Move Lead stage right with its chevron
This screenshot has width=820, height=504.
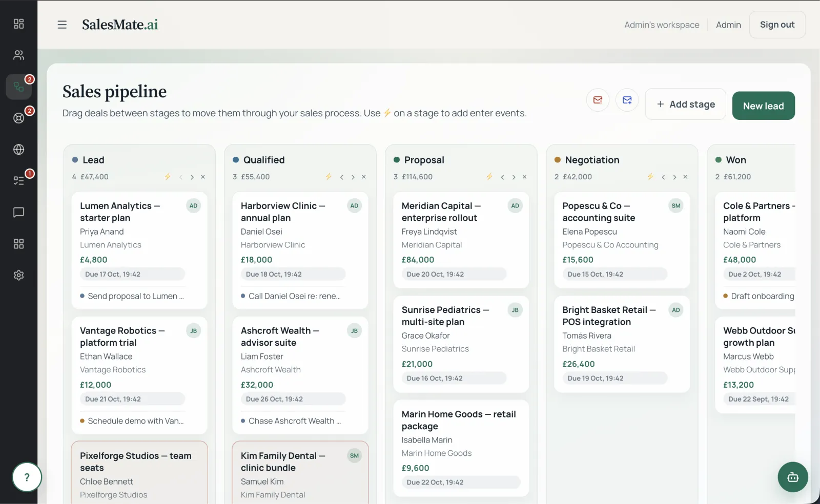[192, 177]
